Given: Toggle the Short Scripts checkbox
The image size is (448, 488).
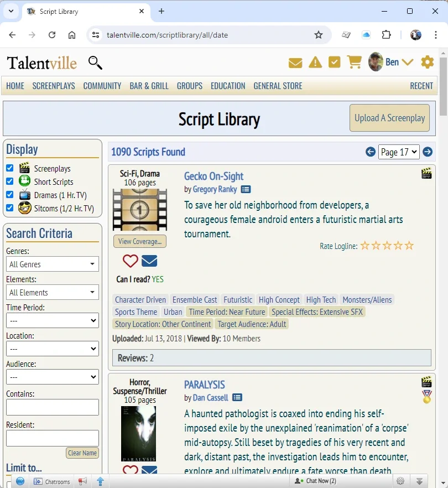Looking at the screenshot, I should coord(10,181).
